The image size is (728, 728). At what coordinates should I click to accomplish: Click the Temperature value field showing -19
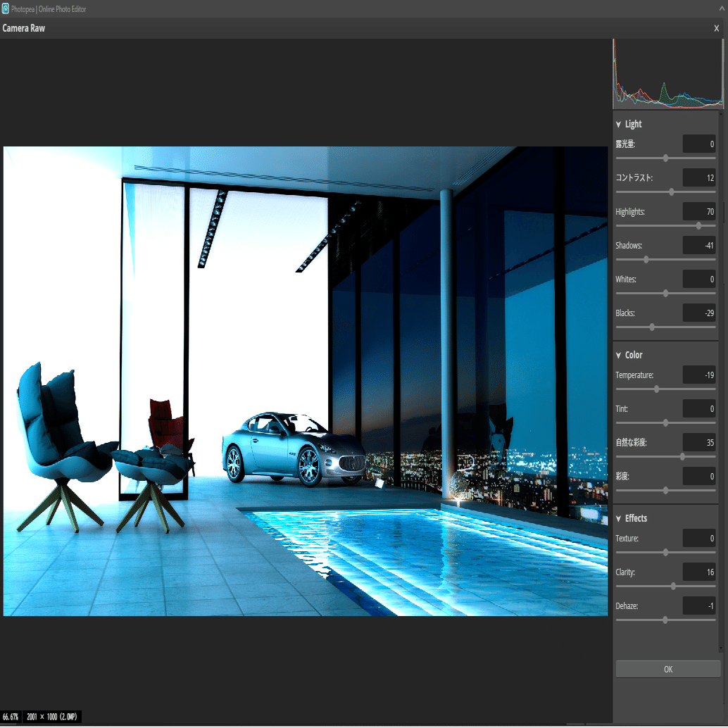pyautogui.click(x=698, y=375)
